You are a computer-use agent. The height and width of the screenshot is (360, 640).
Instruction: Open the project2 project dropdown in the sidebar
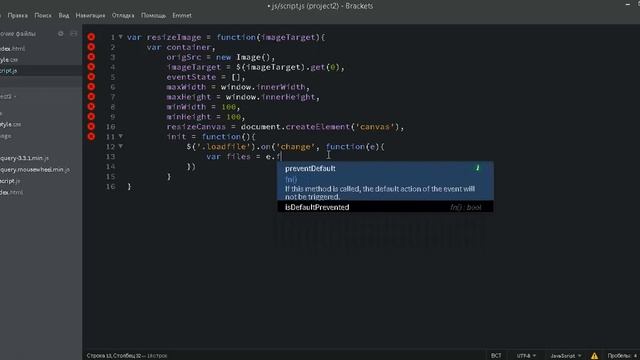coord(8,96)
